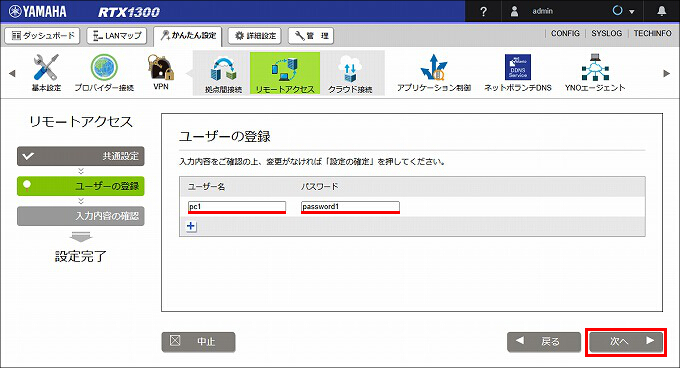Click the admin username text
The width and height of the screenshot is (680, 368).
coord(543,11)
